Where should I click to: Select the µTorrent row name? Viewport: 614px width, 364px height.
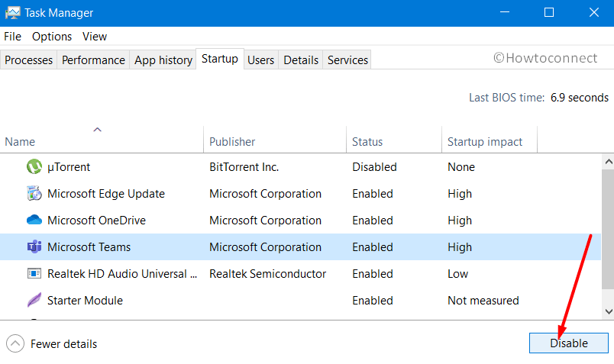tap(69, 166)
